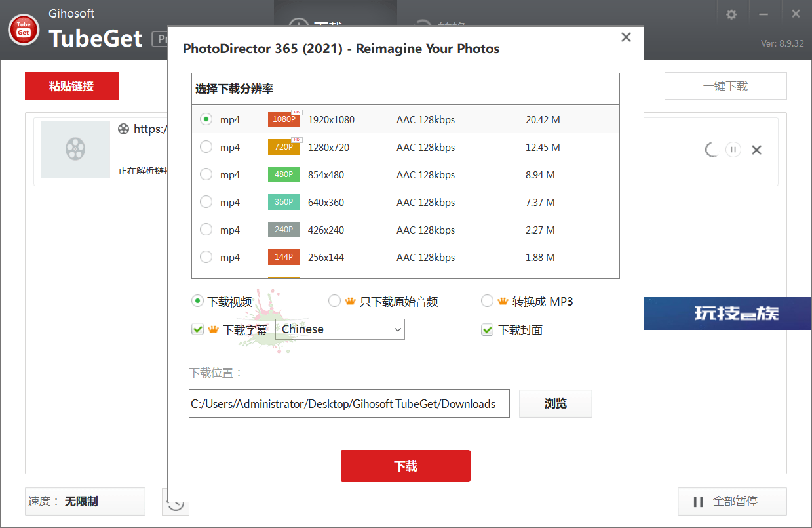Click the 选择下载分辨率 header
This screenshot has width=812, height=528.
click(234, 89)
